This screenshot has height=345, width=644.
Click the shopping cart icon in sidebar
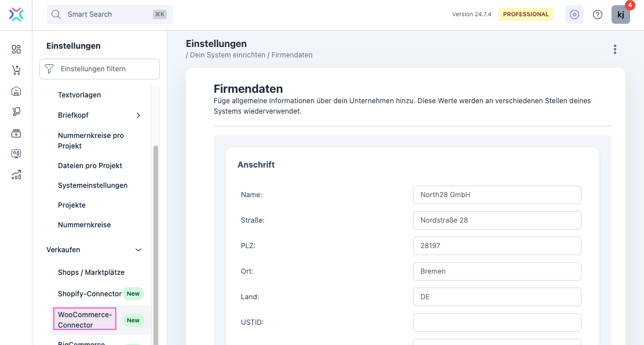(16, 70)
